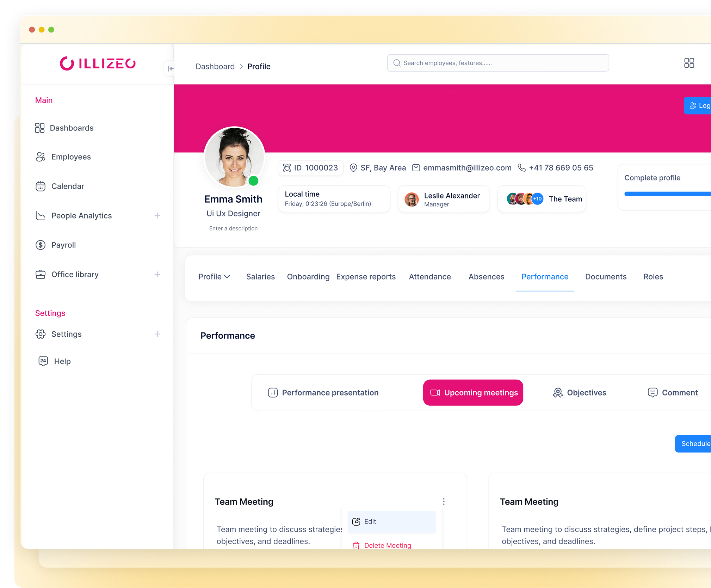Image resolution: width=711 pixels, height=588 pixels.
Task: Click the Dashboards sidebar icon
Action: [40, 128]
